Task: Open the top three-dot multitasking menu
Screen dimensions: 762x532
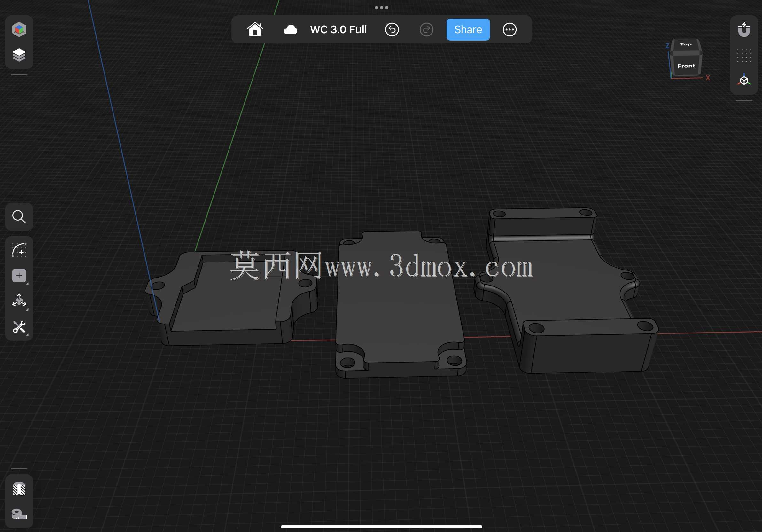Action: pos(381,8)
